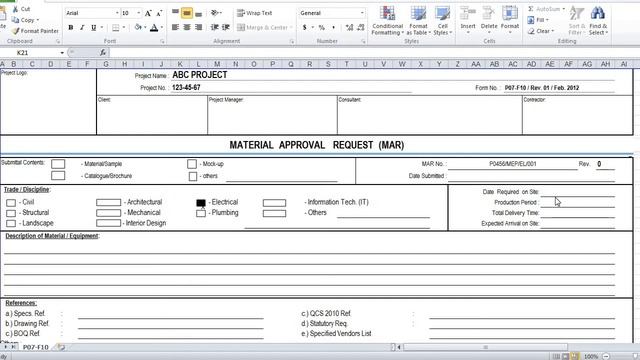
Task: Click the horizontal scrollbar thumb
Action: pyautogui.click(x=485, y=347)
